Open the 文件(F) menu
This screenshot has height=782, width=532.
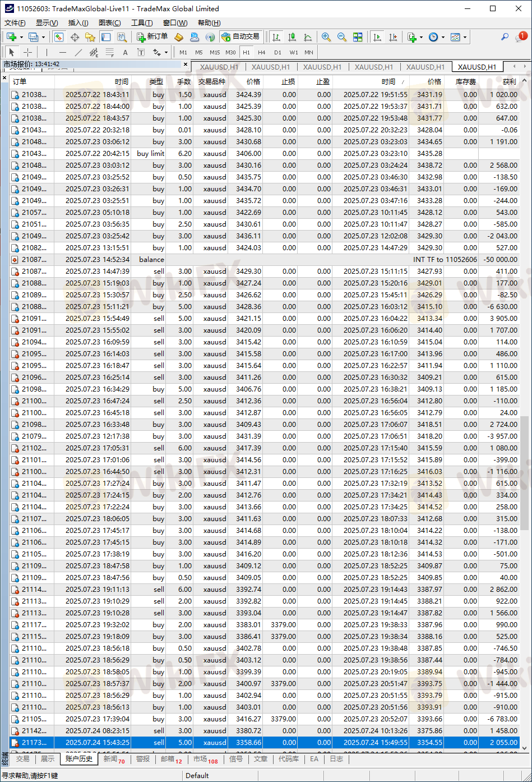pos(15,23)
